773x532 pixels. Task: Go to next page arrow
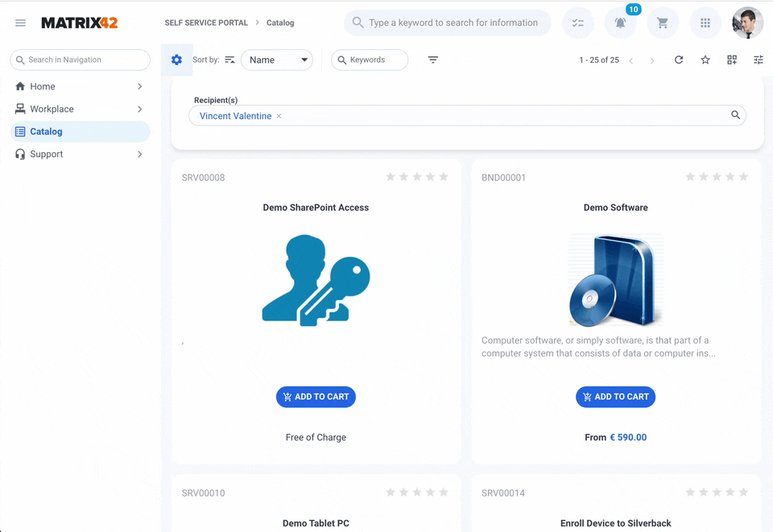pyautogui.click(x=652, y=60)
